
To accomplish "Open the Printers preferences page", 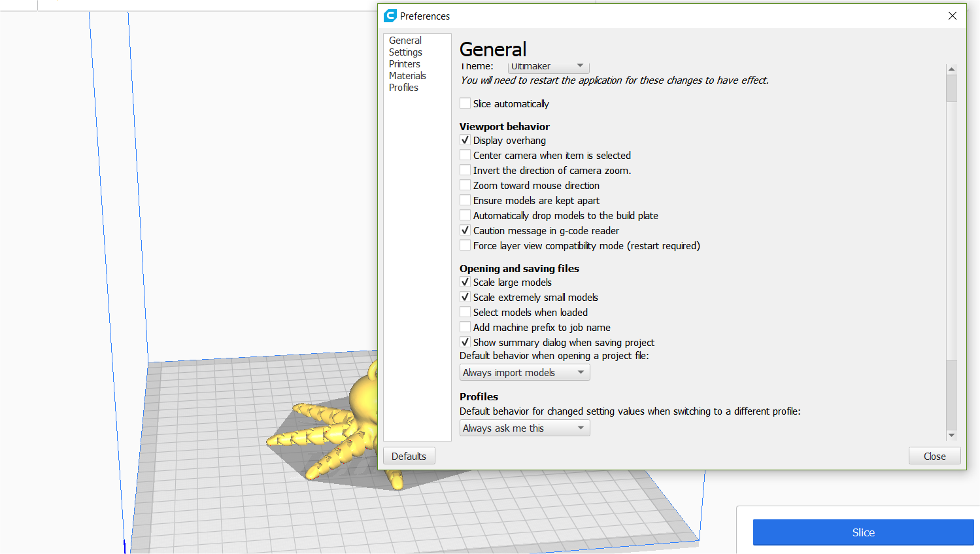I will coord(405,64).
